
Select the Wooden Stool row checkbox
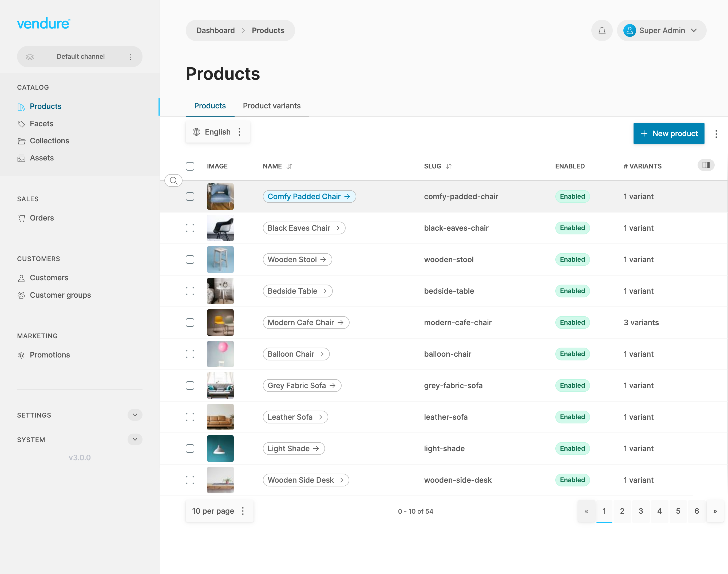[x=190, y=260]
